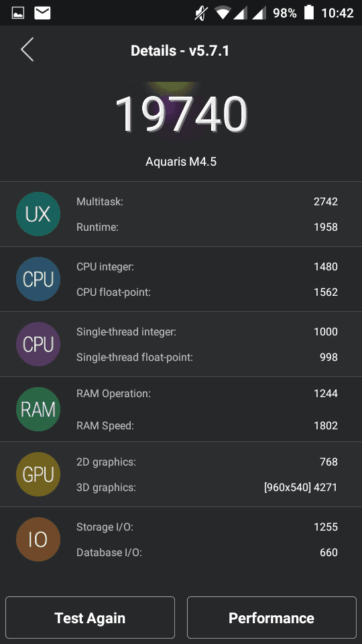This screenshot has width=362, height=644.
Task: Click the teal UX circle icon
Action: 38,214
